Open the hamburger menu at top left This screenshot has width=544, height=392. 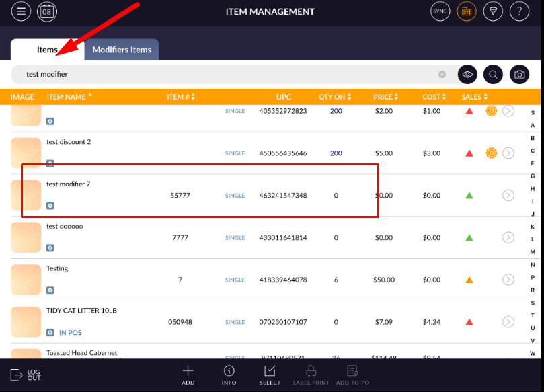coord(21,11)
